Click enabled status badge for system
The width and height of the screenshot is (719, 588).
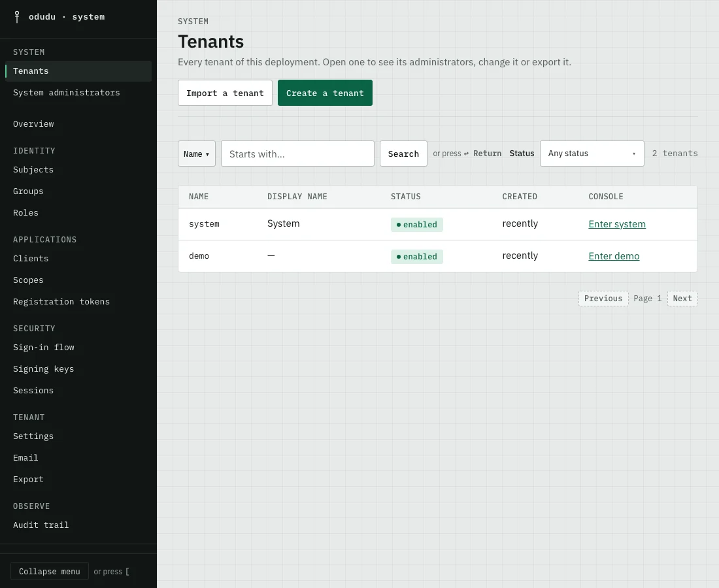[417, 225]
